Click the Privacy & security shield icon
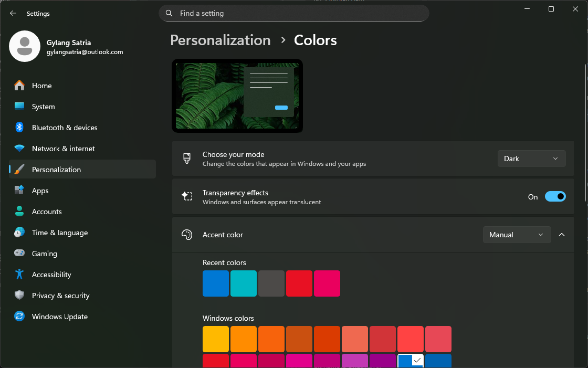This screenshot has height=368, width=588. click(19, 296)
